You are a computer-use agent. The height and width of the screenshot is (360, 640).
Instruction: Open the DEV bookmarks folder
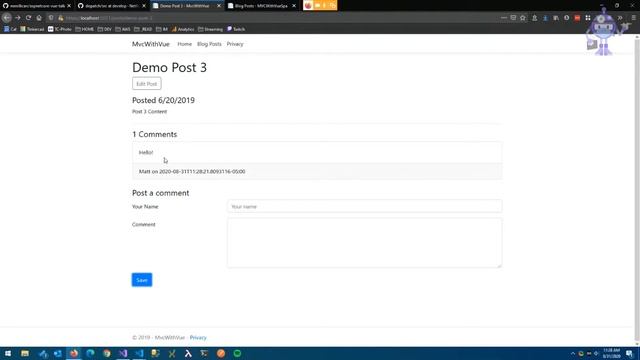tap(104, 29)
